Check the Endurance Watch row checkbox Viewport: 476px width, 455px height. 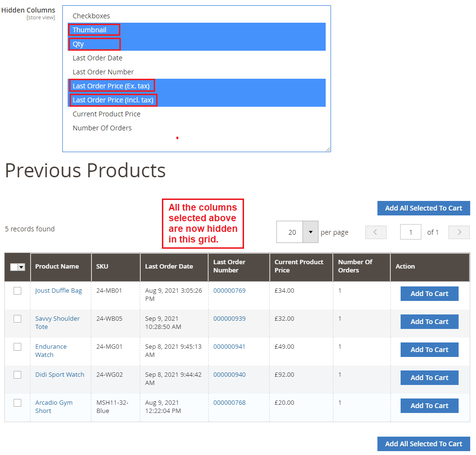[x=17, y=347]
